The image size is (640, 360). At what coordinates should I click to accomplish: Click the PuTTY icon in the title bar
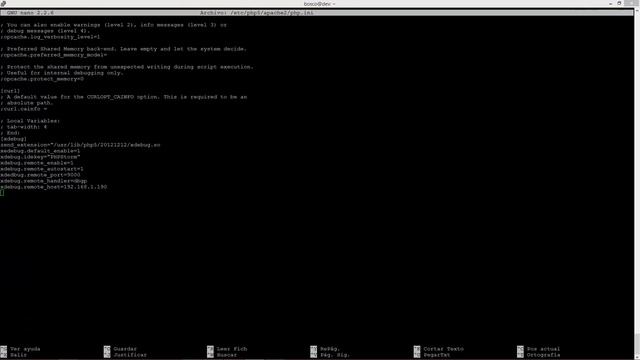click(x=3, y=3)
